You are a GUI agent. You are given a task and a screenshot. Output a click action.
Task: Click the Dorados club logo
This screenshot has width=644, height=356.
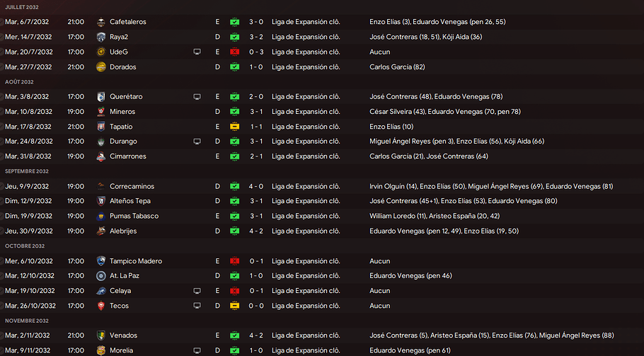(x=100, y=67)
